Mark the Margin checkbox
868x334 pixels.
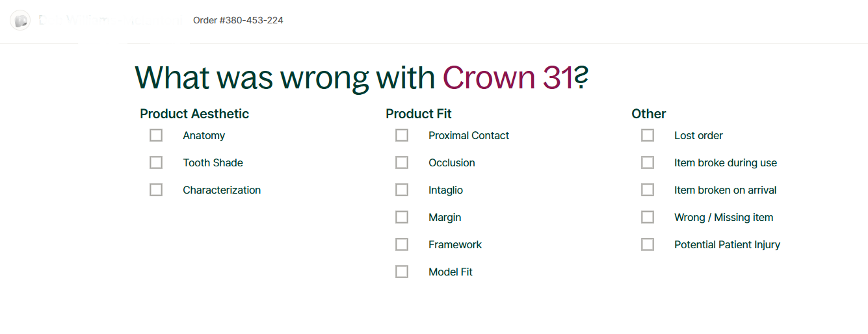pyautogui.click(x=402, y=217)
